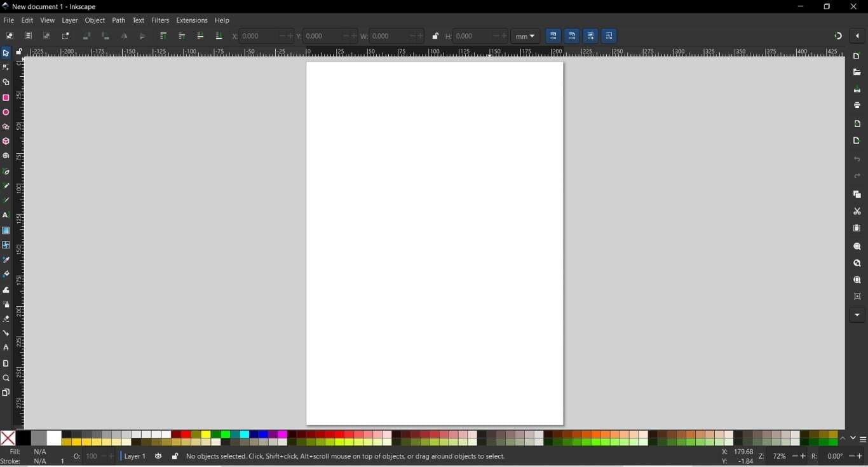
Task: Select the Star and Polygon tool
Action: [6, 127]
